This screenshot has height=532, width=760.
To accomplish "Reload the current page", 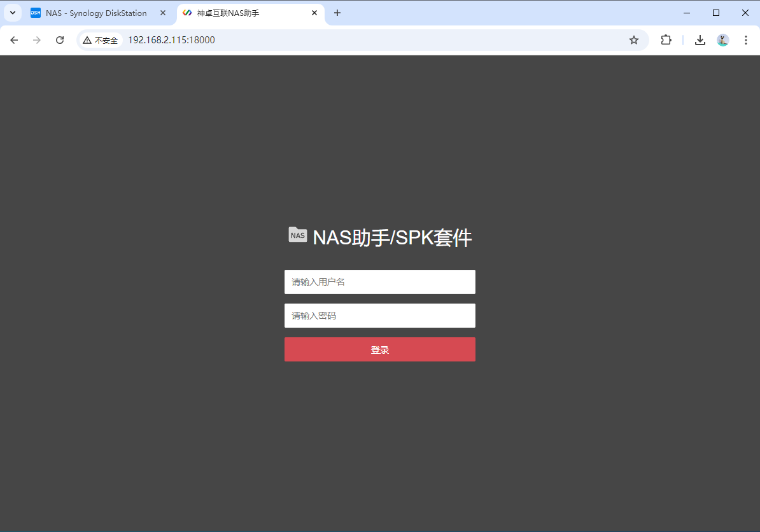I will pos(60,40).
